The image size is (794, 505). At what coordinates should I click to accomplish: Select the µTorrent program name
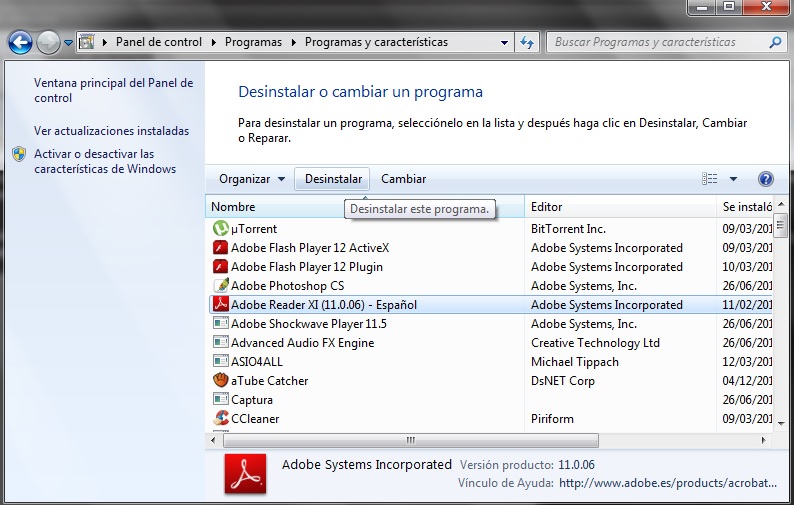tap(254, 229)
